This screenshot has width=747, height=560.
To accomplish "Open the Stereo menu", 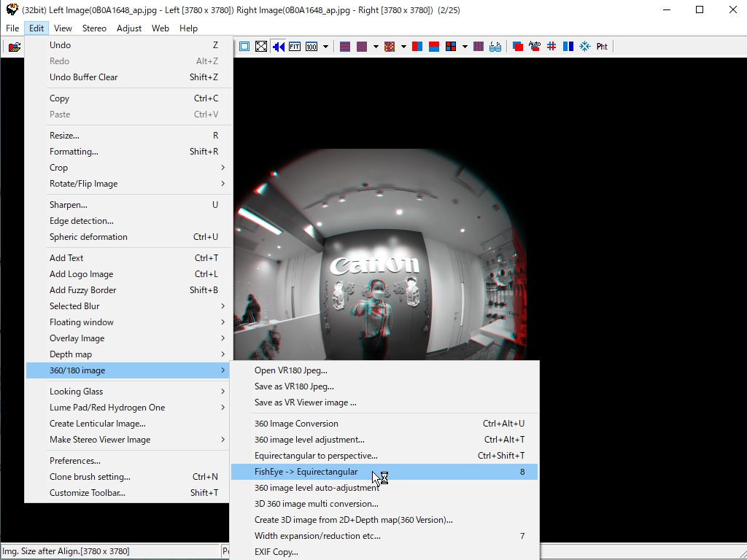I will [94, 28].
